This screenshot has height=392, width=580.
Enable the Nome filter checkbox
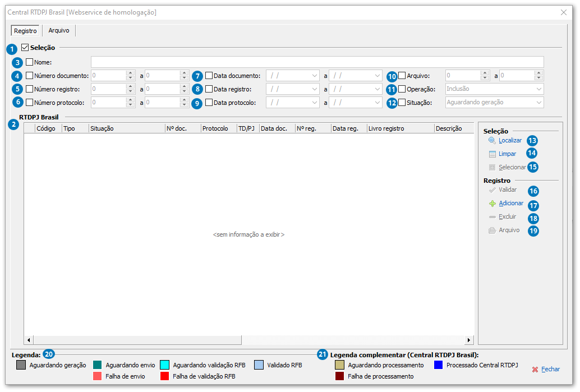(x=30, y=62)
